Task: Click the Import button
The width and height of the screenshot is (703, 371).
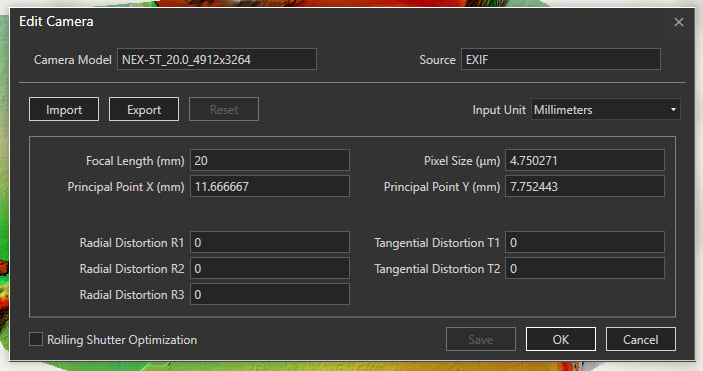Action: pyautogui.click(x=64, y=109)
